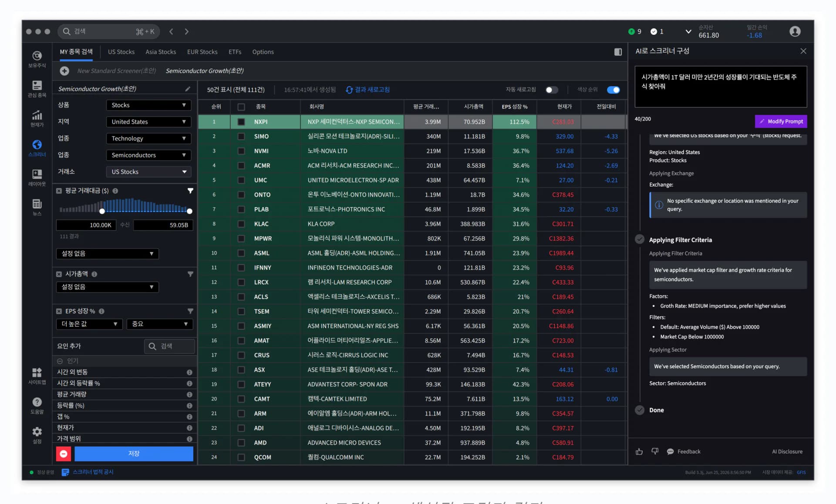Expand the account chevron near 순자산
836x504 pixels.
click(688, 31)
